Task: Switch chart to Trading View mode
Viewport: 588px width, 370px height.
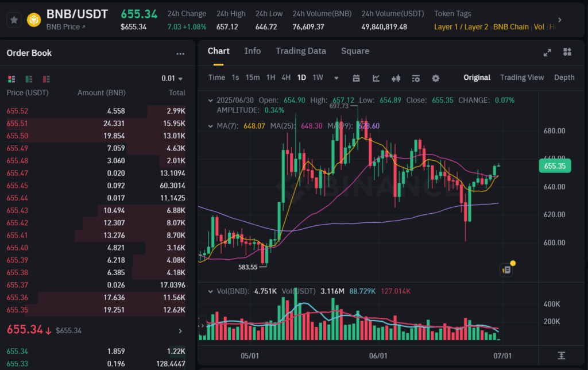Action: tap(521, 78)
